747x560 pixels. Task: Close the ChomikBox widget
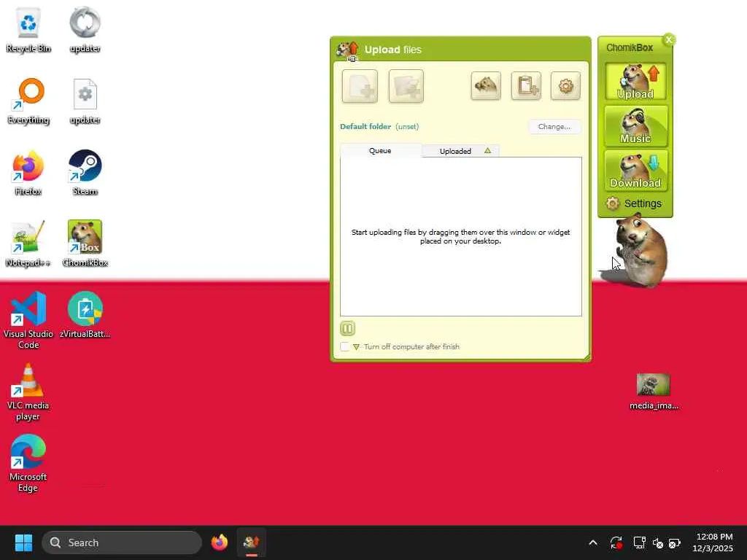(669, 39)
